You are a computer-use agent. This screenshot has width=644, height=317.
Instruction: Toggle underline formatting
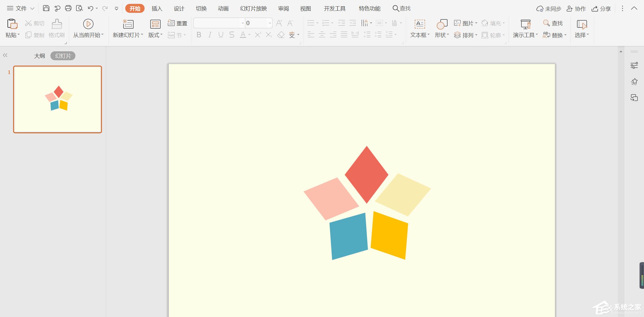coord(221,35)
